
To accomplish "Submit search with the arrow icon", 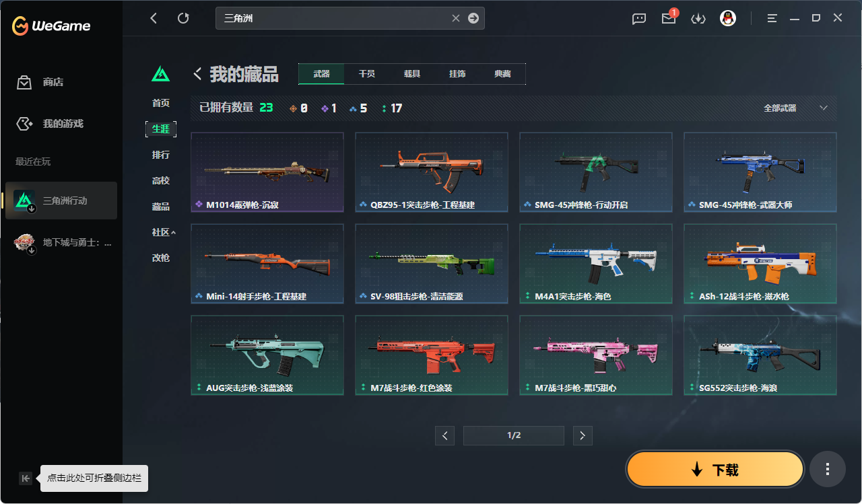I will pos(473,19).
